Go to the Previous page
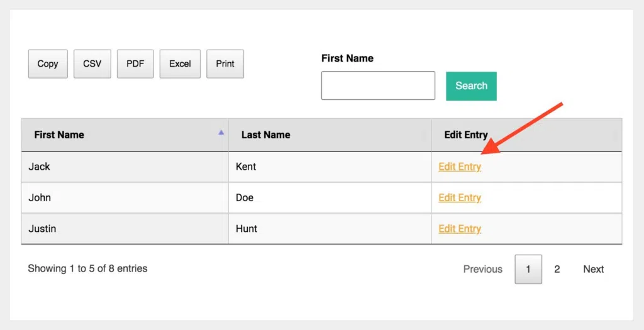 point(482,269)
